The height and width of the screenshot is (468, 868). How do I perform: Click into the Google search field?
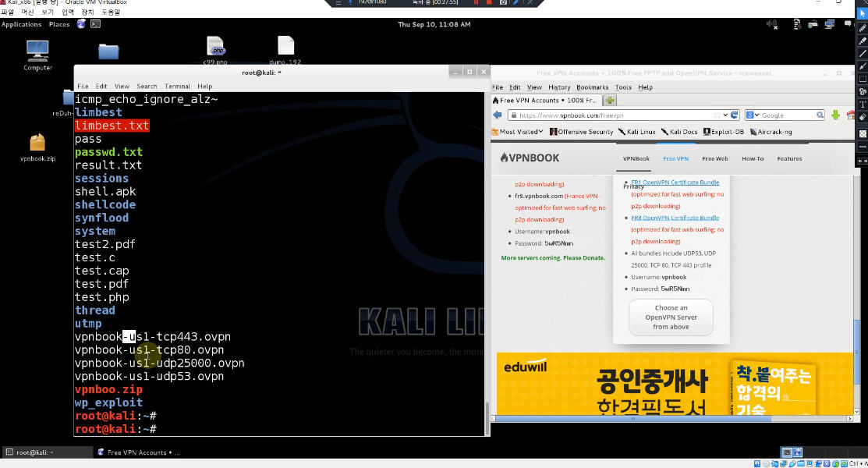[x=787, y=115]
